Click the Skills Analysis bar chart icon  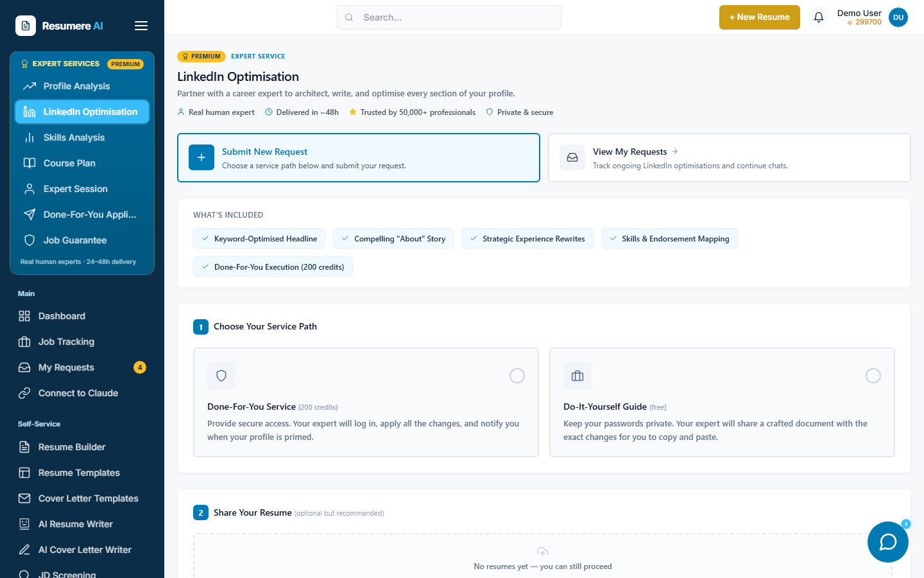(30, 137)
